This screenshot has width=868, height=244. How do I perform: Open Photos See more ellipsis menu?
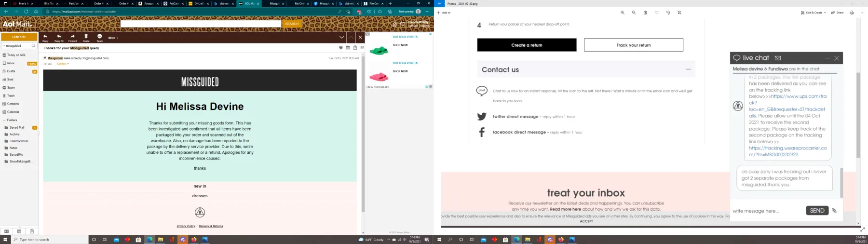pyautogui.click(x=862, y=13)
